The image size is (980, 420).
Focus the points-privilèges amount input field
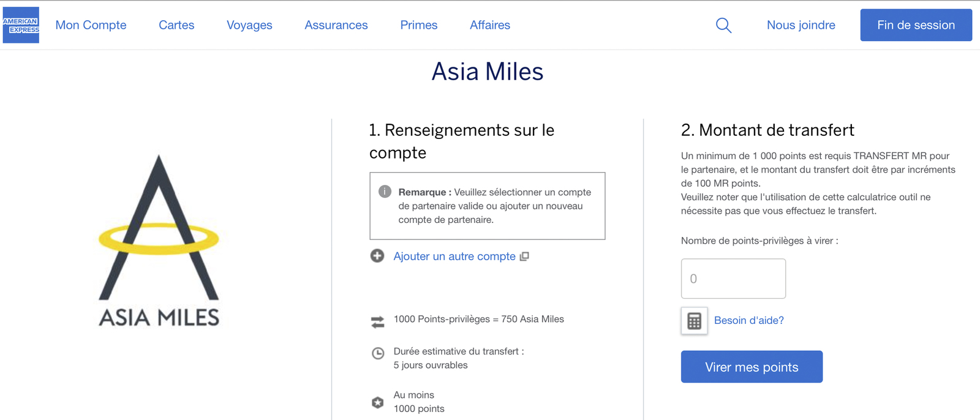733,279
